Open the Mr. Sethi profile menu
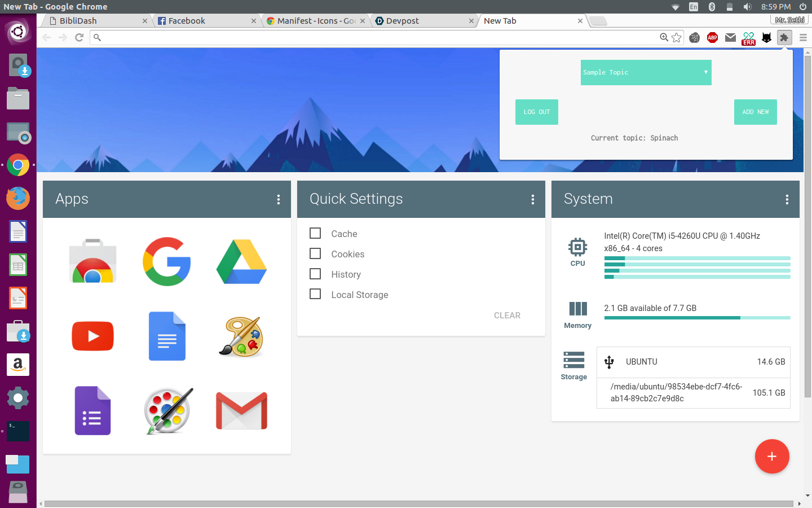The width and height of the screenshot is (812, 508). coord(789,20)
